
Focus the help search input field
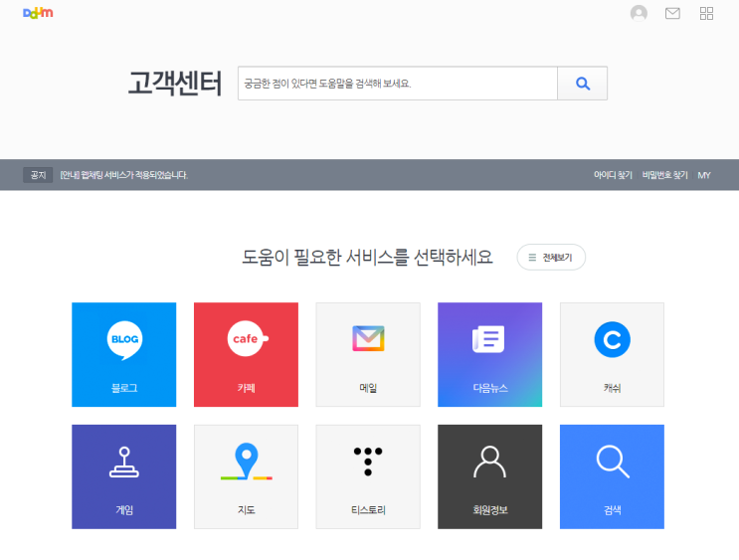[x=398, y=84]
